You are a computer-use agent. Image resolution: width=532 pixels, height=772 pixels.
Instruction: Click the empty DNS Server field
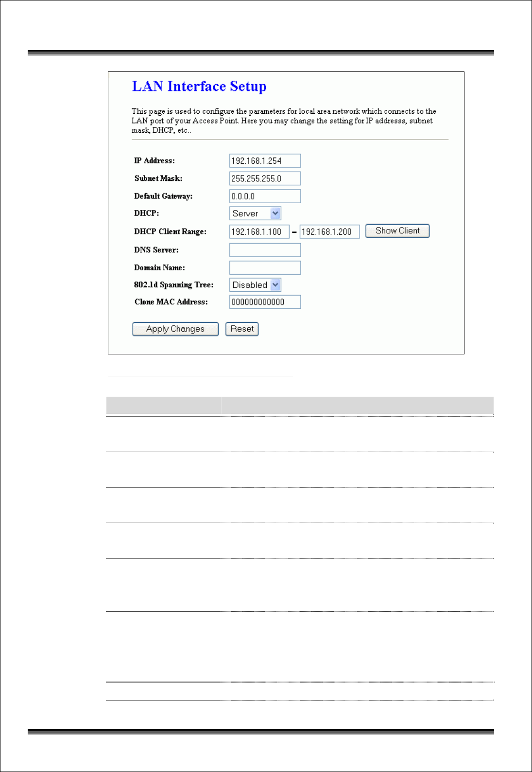pos(265,250)
